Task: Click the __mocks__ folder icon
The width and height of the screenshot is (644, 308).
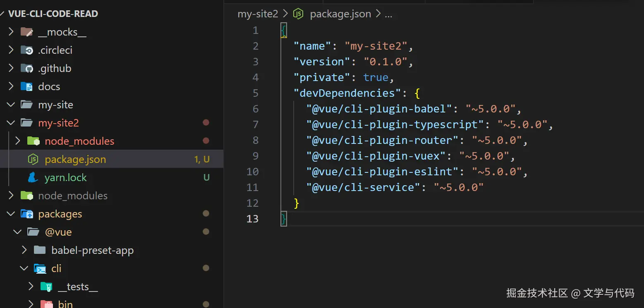Action: (27, 32)
